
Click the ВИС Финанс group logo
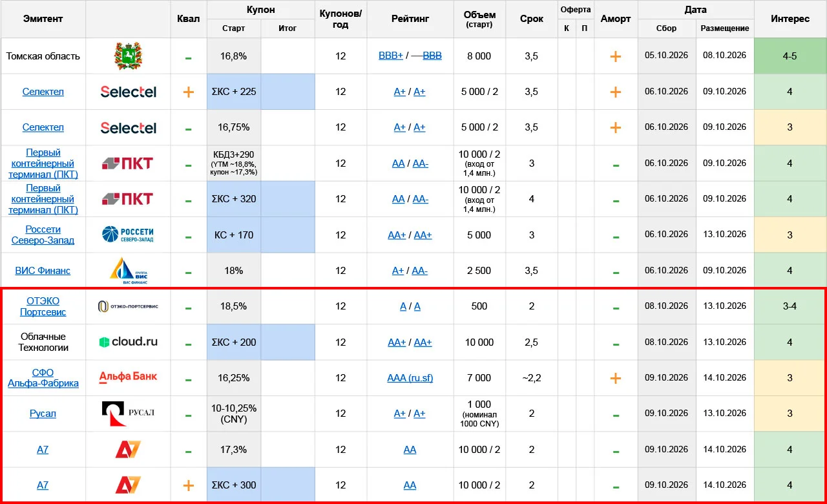(128, 271)
